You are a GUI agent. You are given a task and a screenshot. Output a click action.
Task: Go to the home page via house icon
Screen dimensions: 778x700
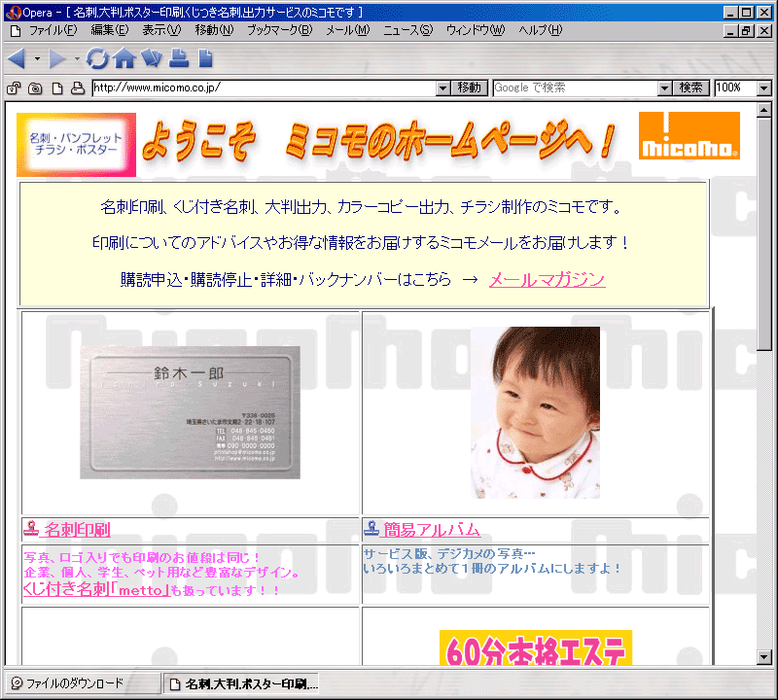point(124,58)
